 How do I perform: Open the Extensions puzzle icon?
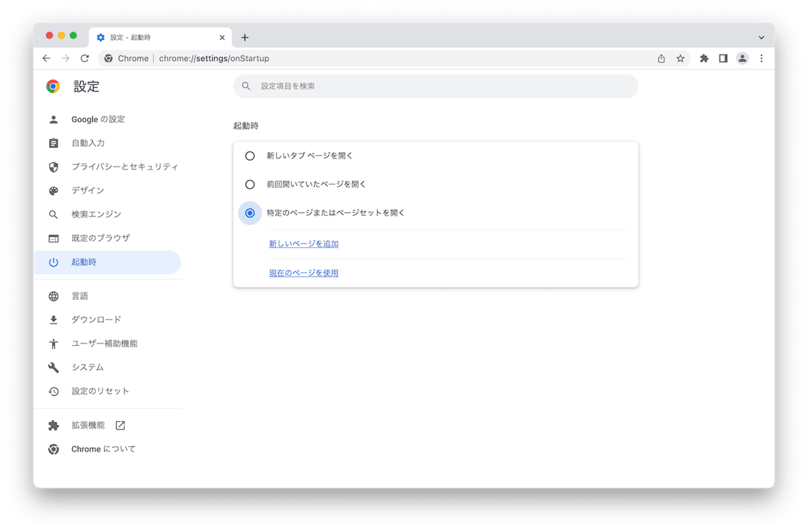[x=704, y=58]
